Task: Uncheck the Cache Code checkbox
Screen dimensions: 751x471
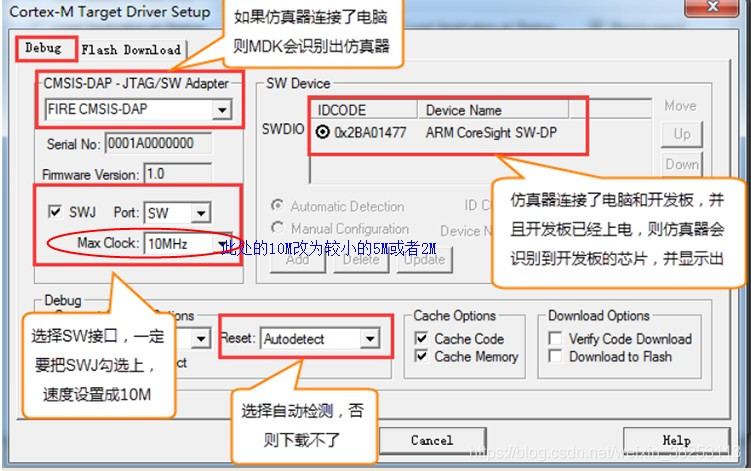Action: 421,339
